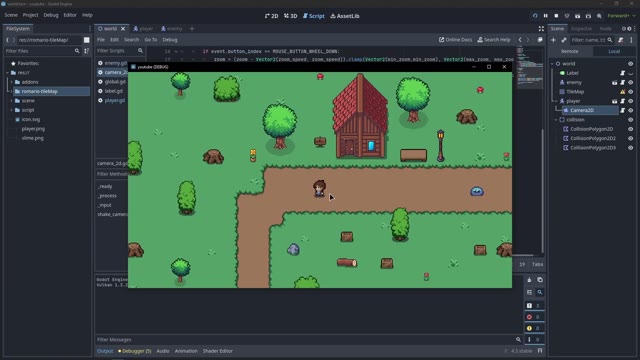Image resolution: width=640 pixels, height=360 pixels.
Task: Stop the running project
Action: click(x=556, y=16)
